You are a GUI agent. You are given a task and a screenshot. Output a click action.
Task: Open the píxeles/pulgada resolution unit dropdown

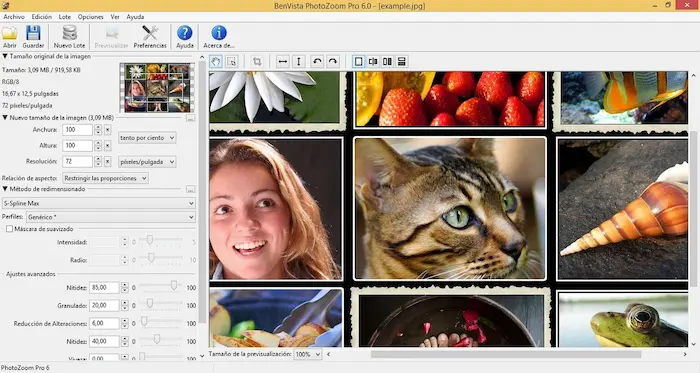click(147, 162)
